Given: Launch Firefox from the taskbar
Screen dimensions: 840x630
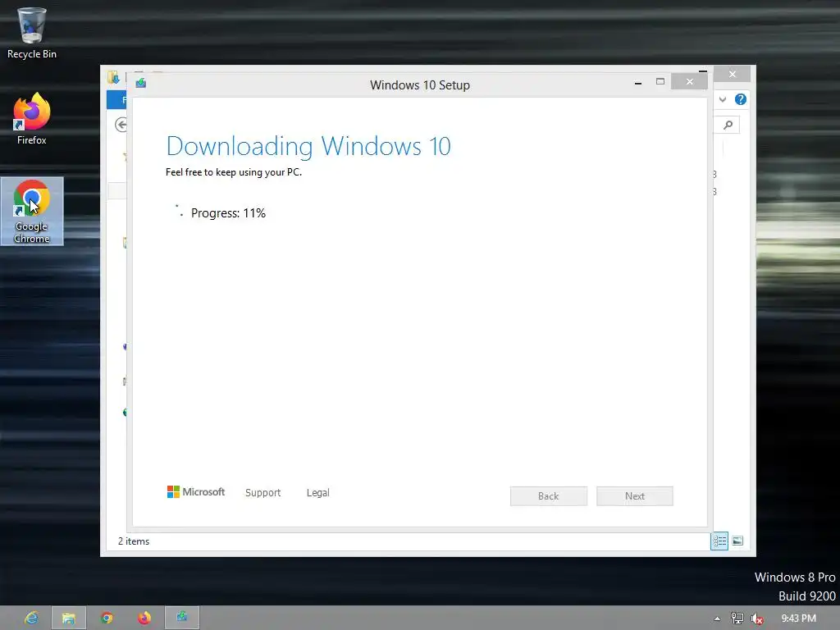Looking at the screenshot, I should [x=144, y=618].
